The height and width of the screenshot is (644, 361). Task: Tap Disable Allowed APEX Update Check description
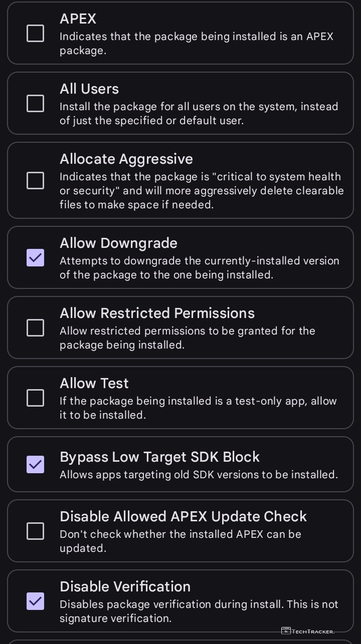coord(180,541)
